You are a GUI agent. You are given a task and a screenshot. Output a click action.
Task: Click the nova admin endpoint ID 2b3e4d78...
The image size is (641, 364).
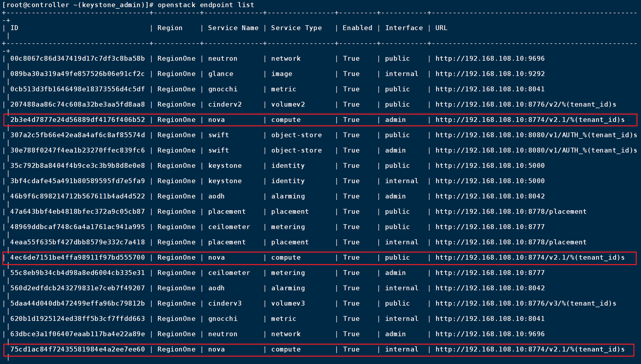click(77, 120)
